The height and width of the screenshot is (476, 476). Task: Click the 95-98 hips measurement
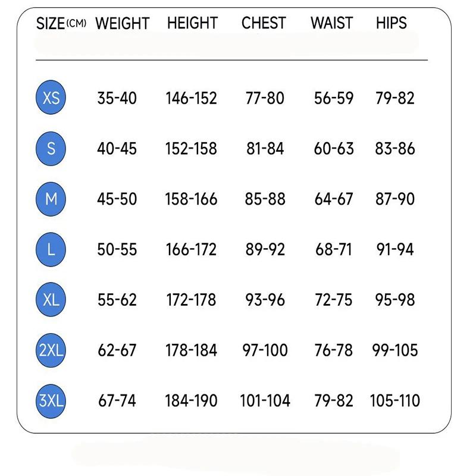coord(394,300)
